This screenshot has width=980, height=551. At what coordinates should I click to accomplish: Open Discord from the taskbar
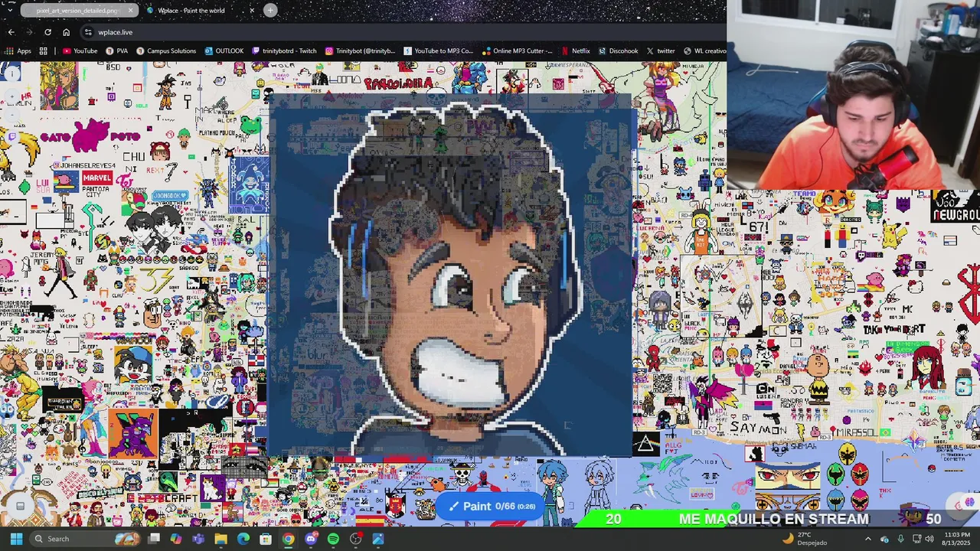pyautogui.click(x=311, y=539)
